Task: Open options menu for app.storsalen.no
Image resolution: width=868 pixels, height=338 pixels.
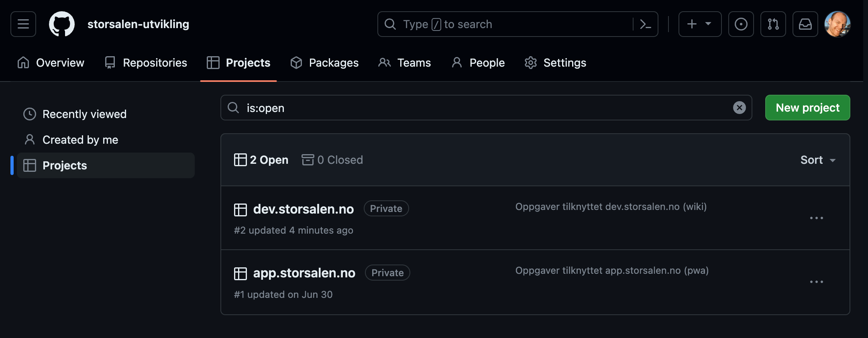Action: (x=816, y=282)
